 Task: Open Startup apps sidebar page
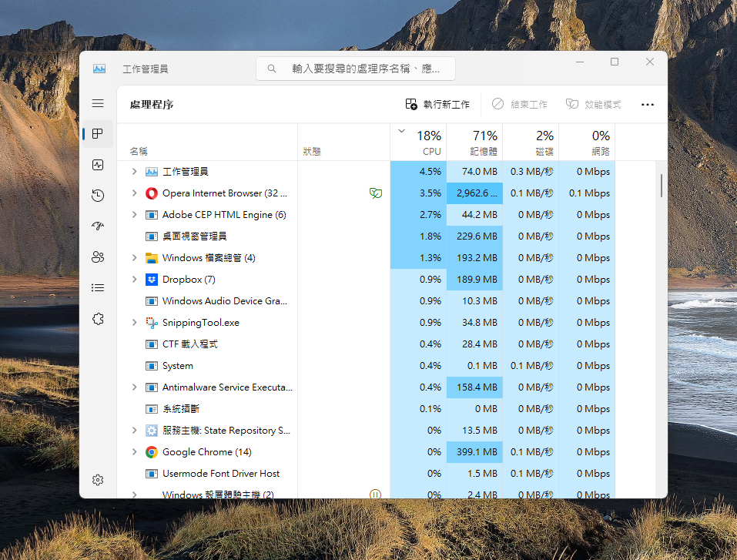click(x=98, y=226)
